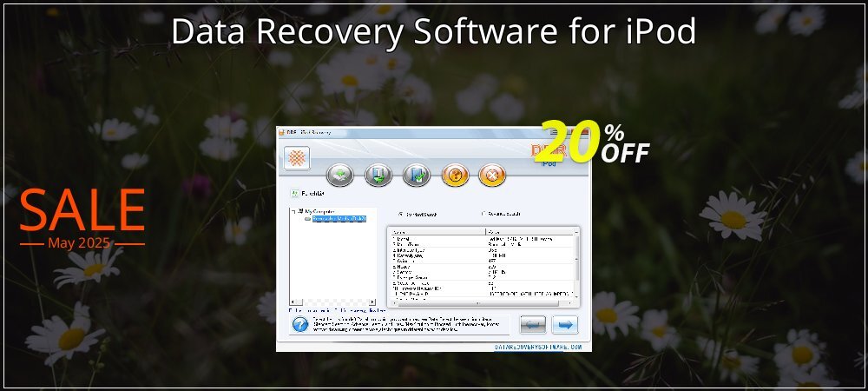This screenshot has height=391, width=868.
Task: Click the Value column header in properties table
Action: pyautogui.click(x=530, y=232)
